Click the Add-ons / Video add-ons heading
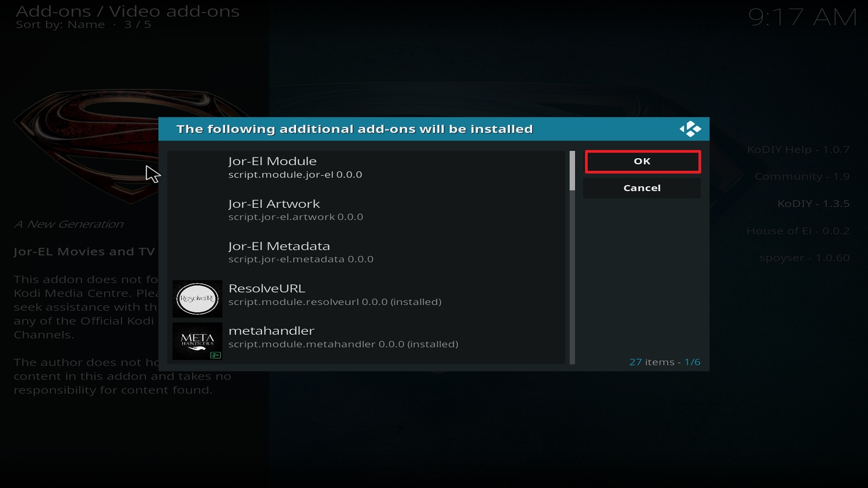Image resolution: width=868 pixels, height=488 pixels. point(127,11)
